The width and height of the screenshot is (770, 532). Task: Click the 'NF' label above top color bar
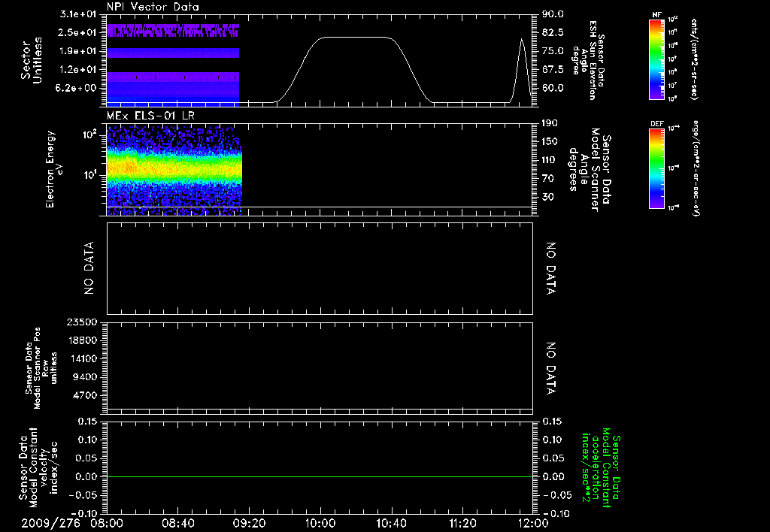point(656,15)
